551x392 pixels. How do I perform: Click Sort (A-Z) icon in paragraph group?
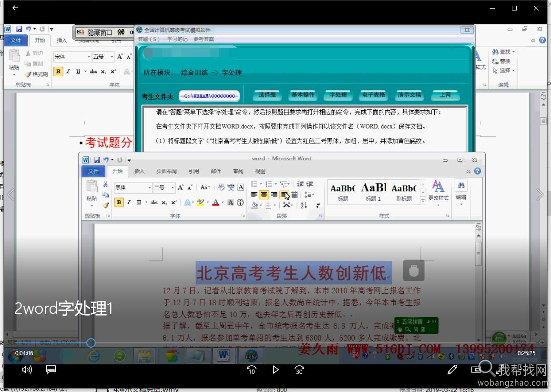[304, 205]
